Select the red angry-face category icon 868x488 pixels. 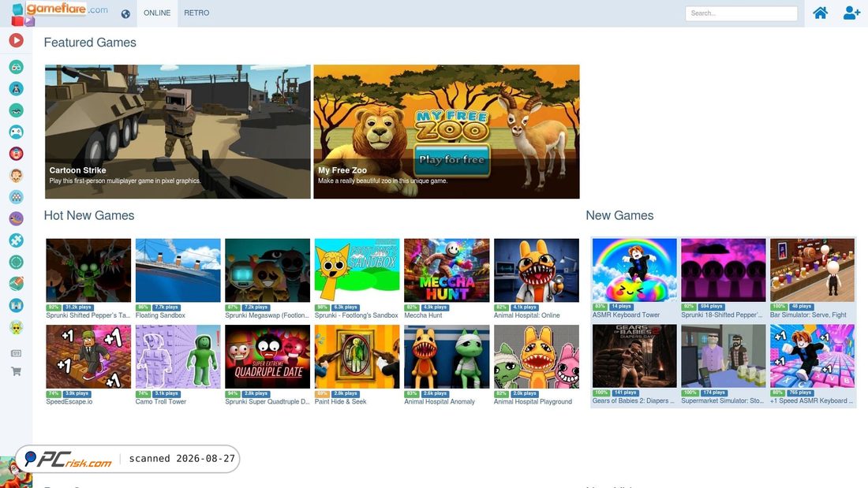[x=16, y=153]
